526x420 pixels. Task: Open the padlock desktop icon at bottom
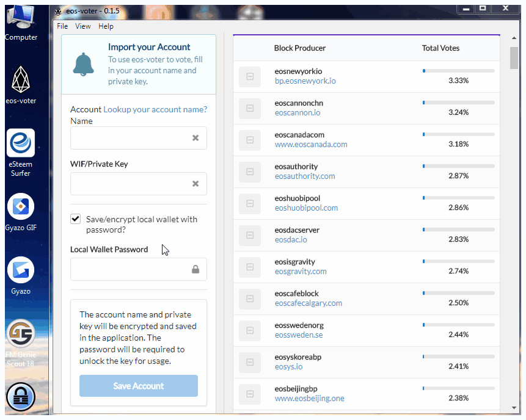pos(21,397)
